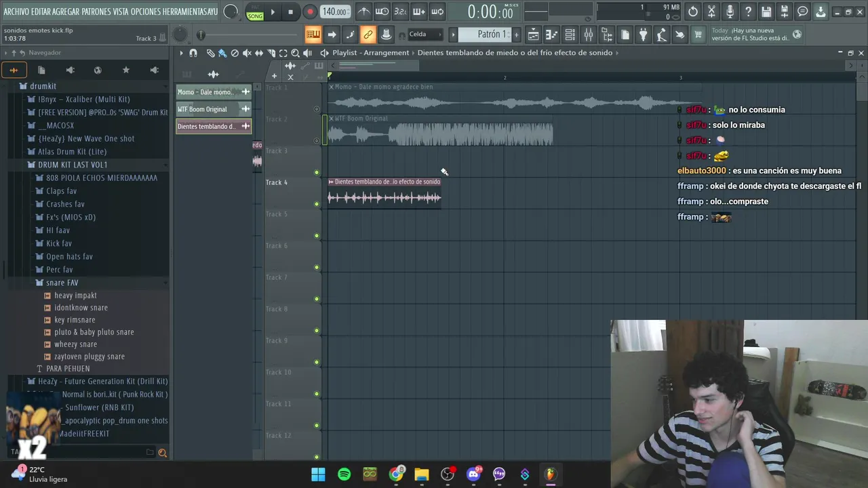868x488 pixels.
Task: Toggle the link/multilink controllers icon
Action: point(368,35)
